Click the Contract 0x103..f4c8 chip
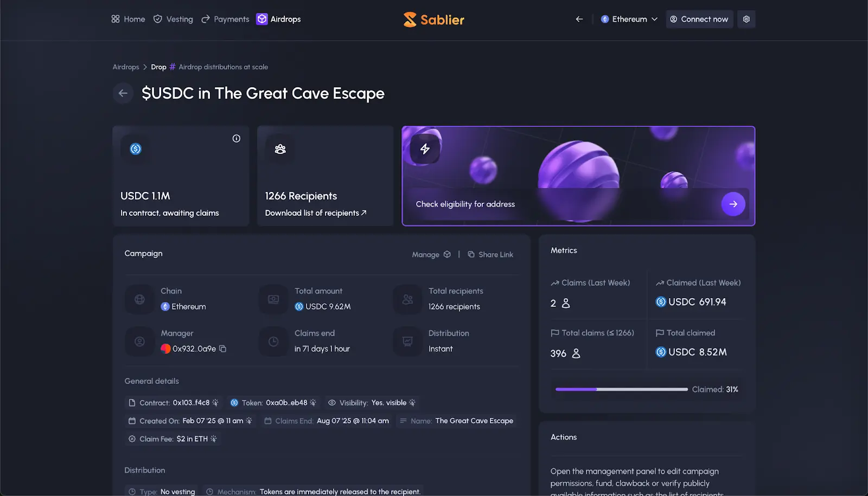Image resolution: width=868 pixels, height=496 pixels. point(174,403)
